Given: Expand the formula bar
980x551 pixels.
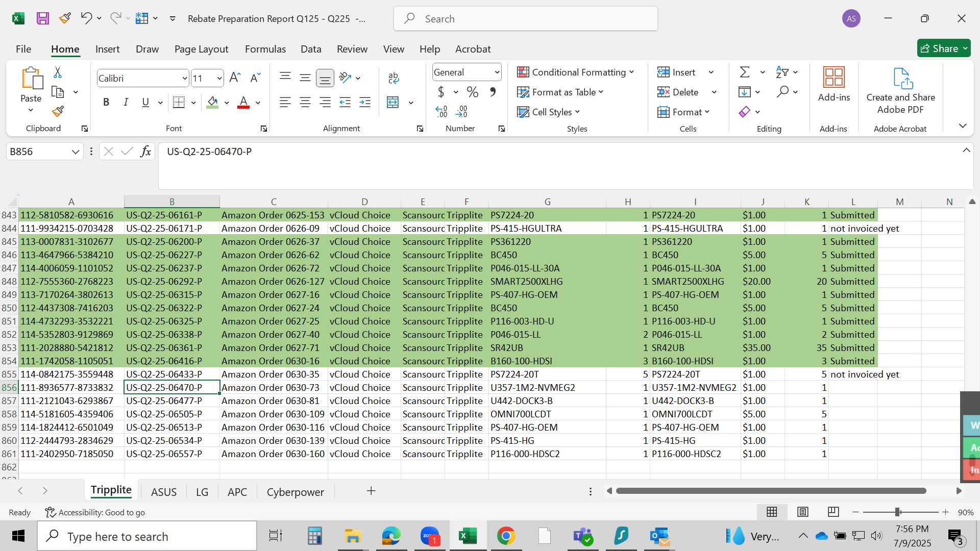Looking at the screenshot, I should (966, 151).
